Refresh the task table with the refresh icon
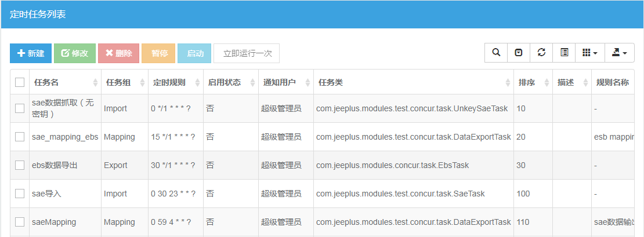Viewport: 644px width, 237px height. pyautogui.click(x=541, y=53)
